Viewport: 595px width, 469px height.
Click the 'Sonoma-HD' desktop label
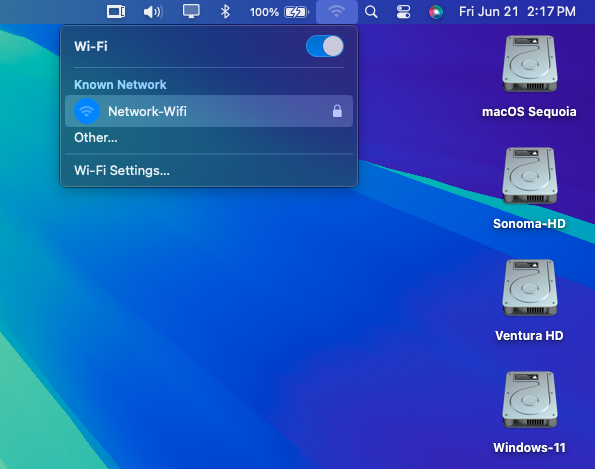click(x=529, y=223)
